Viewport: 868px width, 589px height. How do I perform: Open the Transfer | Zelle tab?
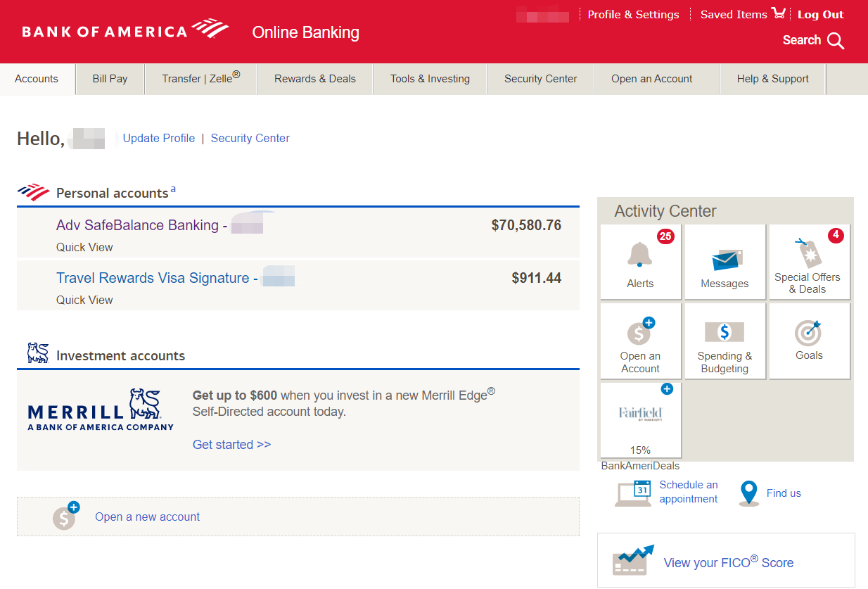click(x=201, y=79)
